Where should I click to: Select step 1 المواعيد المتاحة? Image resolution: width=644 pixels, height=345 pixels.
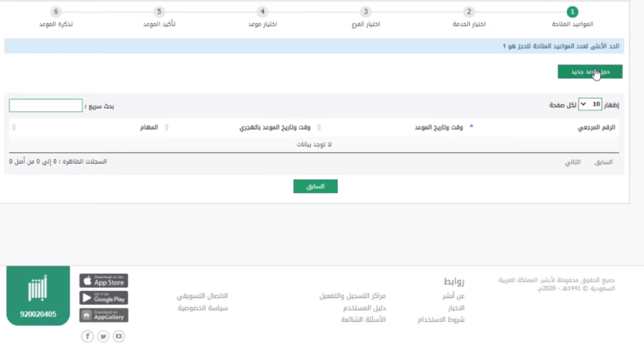[x=572, y=12]
